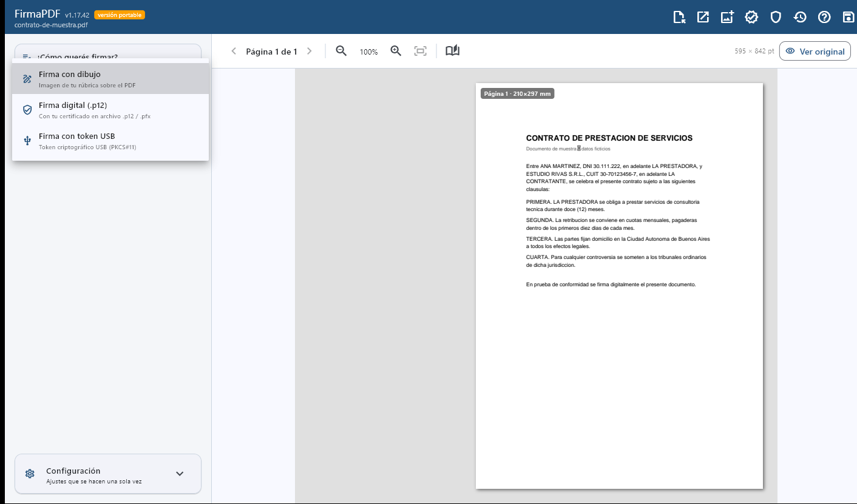
Task: Choose Firma digital (.p12) option
Action: 110,110
